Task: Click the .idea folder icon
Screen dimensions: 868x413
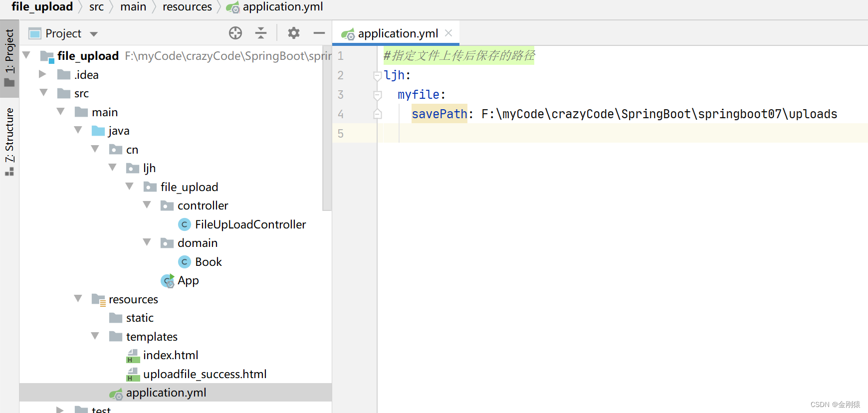Action: [64, 74]
